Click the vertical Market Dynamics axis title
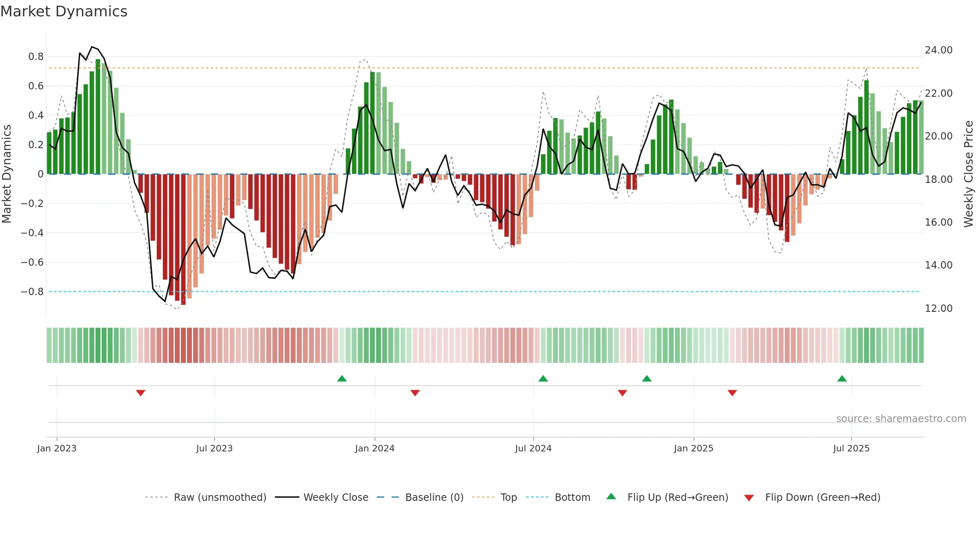The width and height of the screenshot is (980, 551). 7,174
